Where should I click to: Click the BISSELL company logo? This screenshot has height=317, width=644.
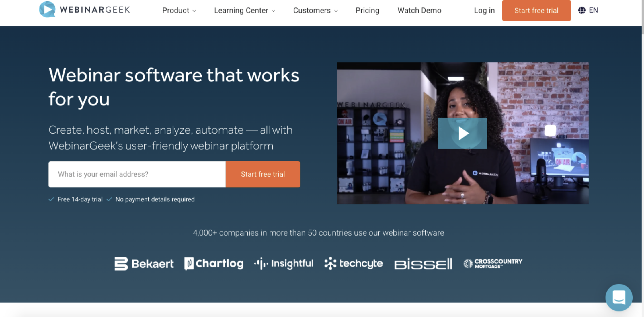pos(423,263)
